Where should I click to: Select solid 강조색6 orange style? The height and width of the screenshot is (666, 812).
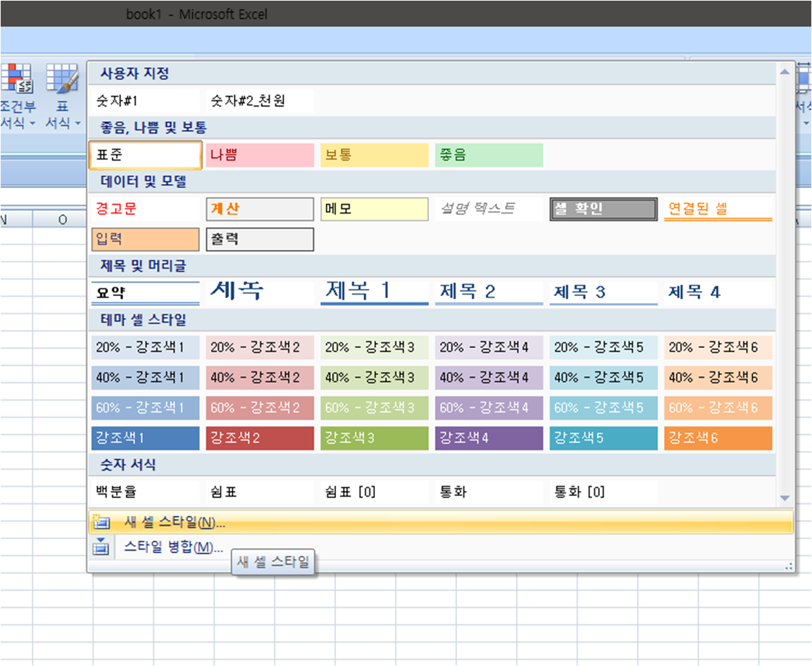[x=718, y=438]
